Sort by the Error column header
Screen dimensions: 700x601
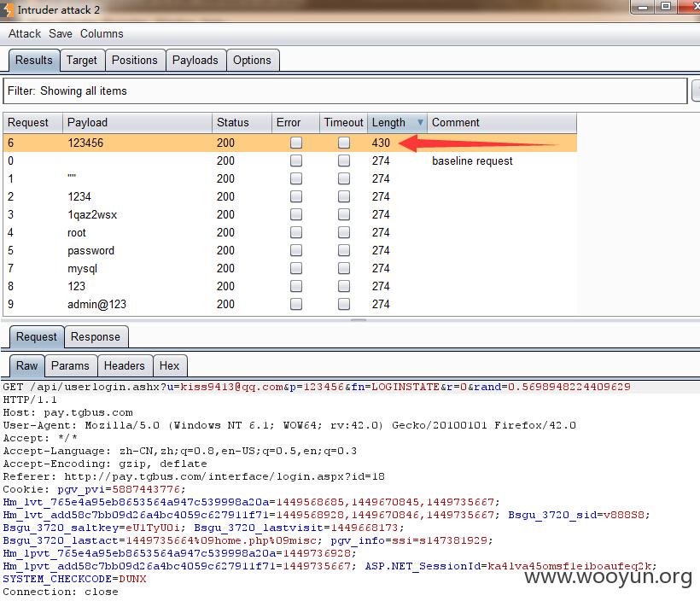point(295,122)
